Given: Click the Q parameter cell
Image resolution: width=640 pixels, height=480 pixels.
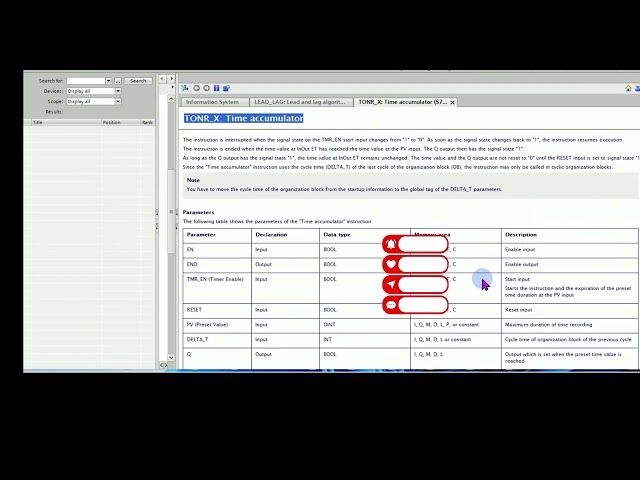Looking at the screenshot, I should click(217, 358).
